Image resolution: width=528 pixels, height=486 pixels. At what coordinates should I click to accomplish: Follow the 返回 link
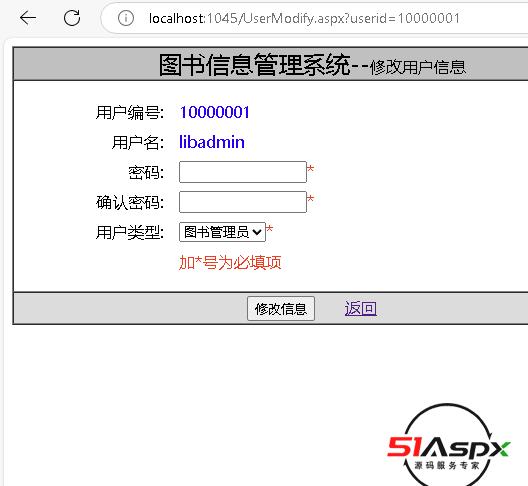(x=361, y=308)
